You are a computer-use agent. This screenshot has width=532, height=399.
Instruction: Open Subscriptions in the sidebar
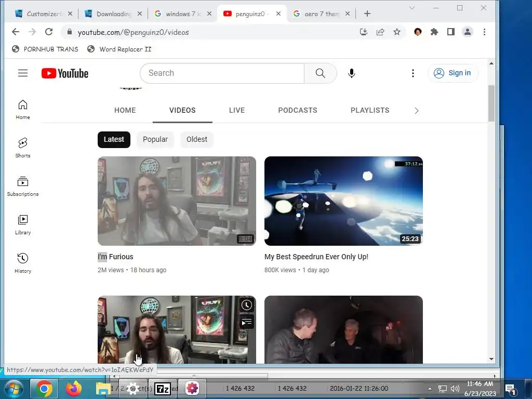tap(23, 186)
